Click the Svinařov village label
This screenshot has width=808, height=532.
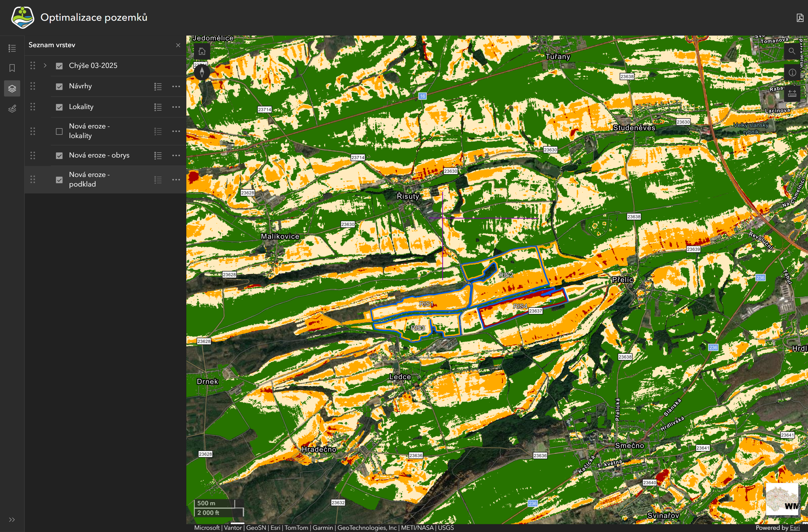(x=663, y=515)
